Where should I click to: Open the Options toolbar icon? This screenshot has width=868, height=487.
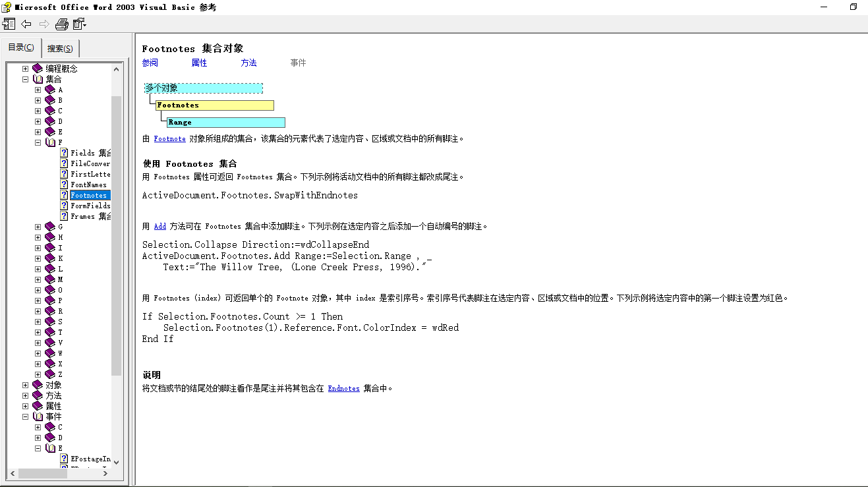[79, 24]
